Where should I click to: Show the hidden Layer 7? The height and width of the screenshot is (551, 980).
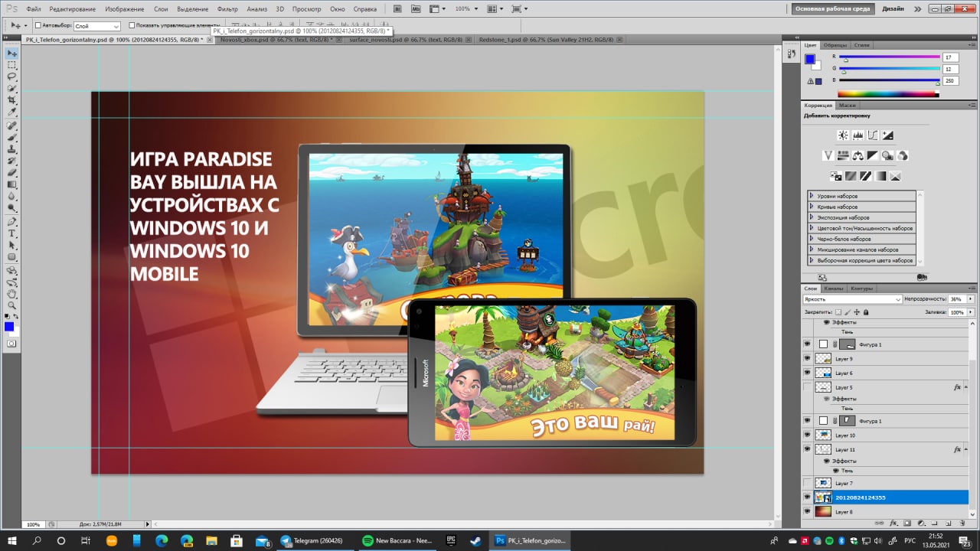pos(807,483)
